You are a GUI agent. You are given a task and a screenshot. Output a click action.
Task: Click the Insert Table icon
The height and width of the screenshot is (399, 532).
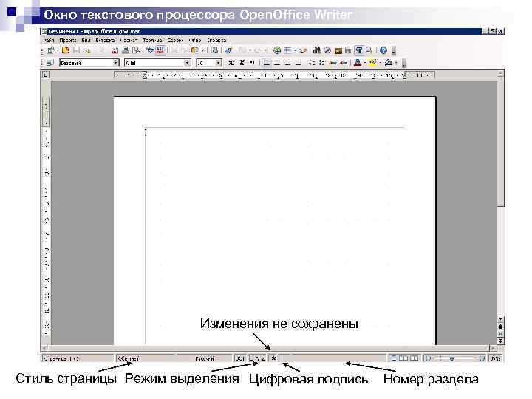pos(287,51)
